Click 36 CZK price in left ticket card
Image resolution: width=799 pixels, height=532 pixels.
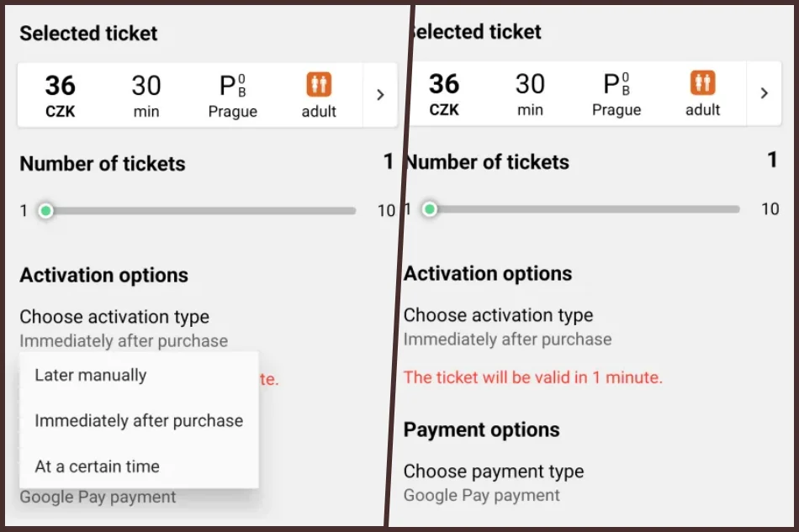click(60, 95)
